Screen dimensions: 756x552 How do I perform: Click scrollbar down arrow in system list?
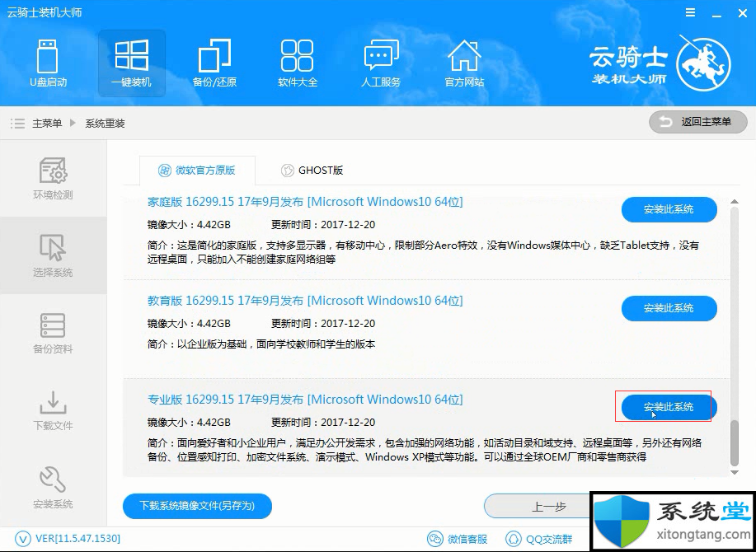tap(735, 473)
